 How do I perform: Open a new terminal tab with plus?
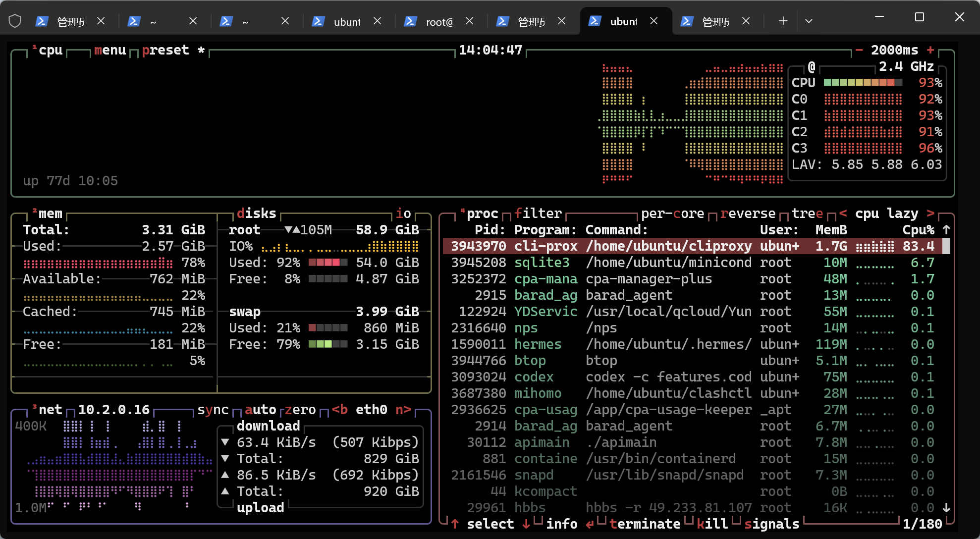(783, 21)
